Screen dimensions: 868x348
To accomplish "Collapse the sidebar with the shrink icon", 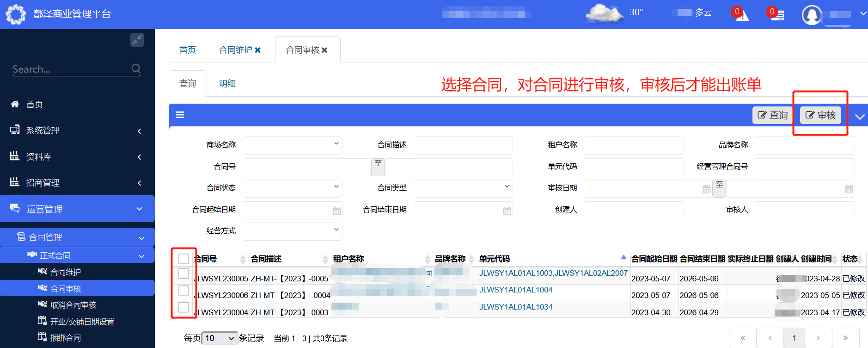I will pos(137,40).
